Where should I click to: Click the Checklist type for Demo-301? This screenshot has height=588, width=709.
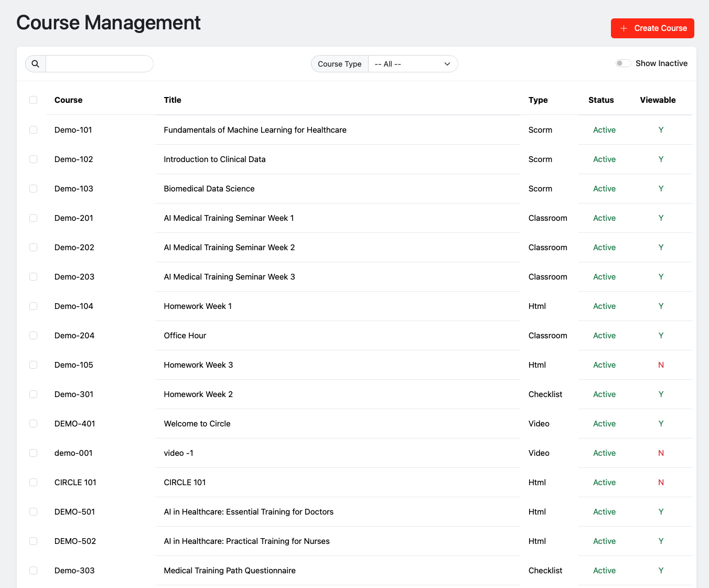pos(545,394)
